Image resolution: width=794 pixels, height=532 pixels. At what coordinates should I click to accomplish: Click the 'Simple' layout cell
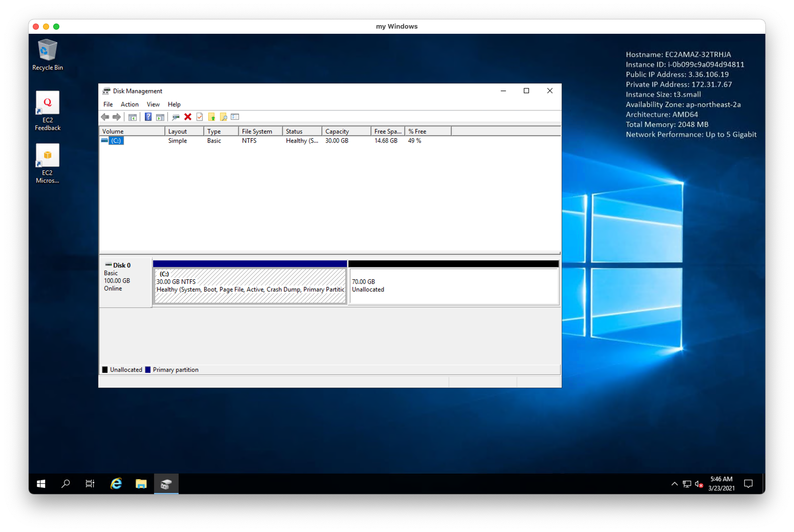tap(178, 141)
